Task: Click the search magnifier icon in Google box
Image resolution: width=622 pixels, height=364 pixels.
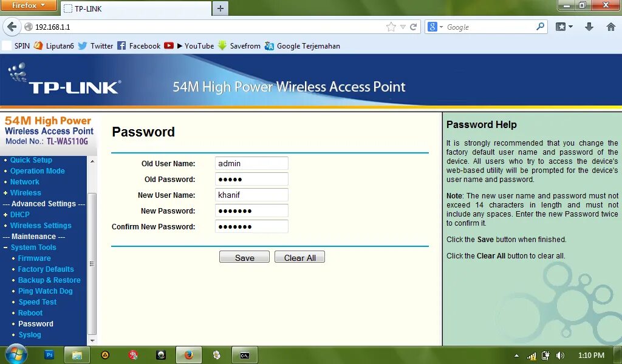Action: 540,27
